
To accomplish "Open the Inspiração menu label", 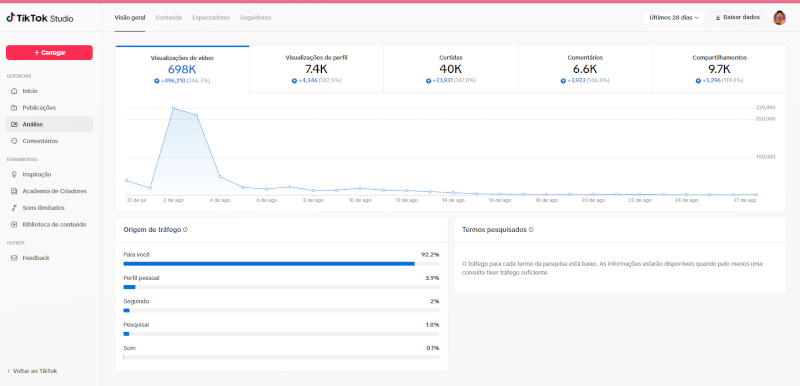I will (37, 174).
